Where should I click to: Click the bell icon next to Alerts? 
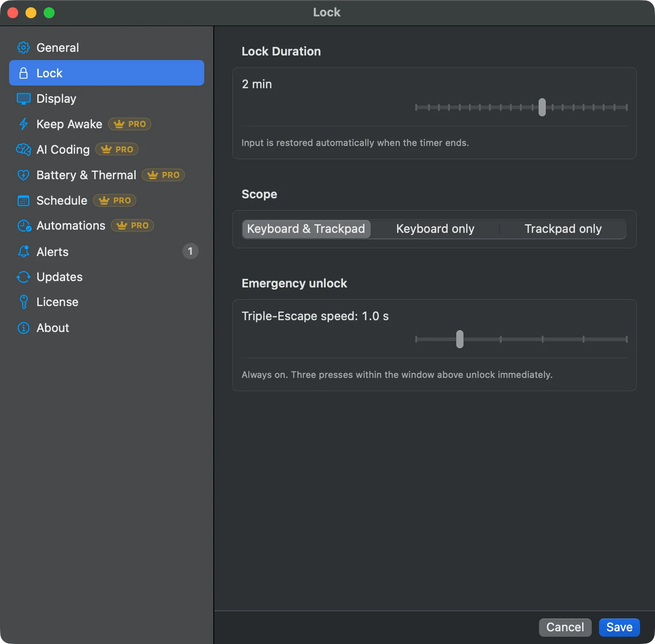23,252
